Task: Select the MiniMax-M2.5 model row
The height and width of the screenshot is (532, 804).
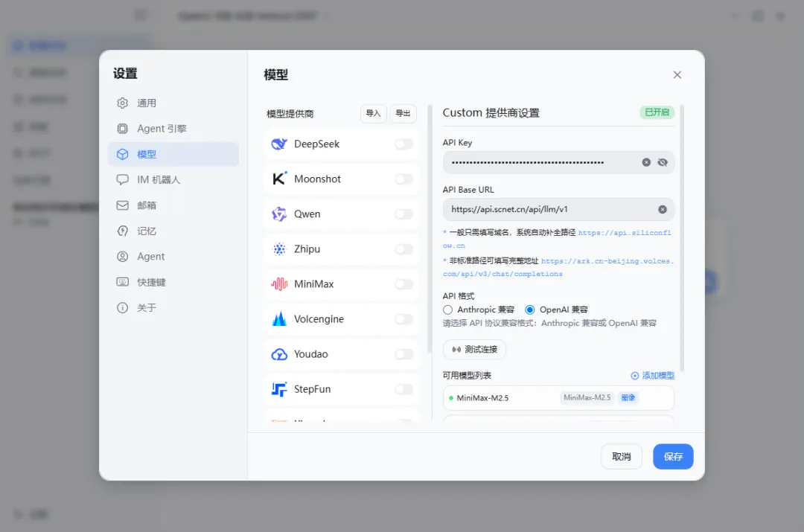Action: tap(558, 398)
